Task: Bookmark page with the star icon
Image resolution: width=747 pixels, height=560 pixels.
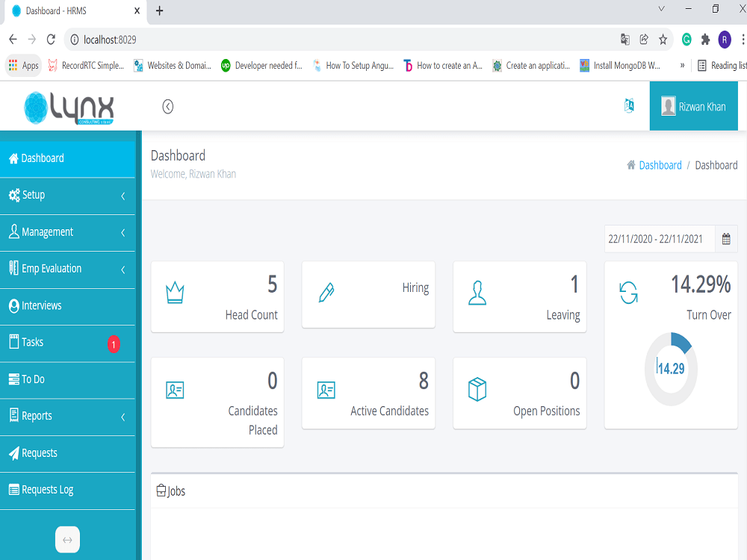Action: (663, 40)
